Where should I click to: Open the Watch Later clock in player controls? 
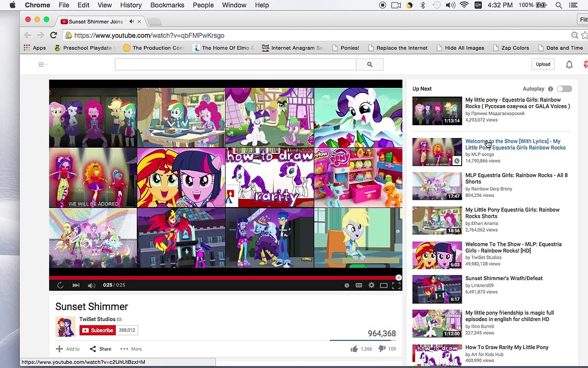click(347, 285)
